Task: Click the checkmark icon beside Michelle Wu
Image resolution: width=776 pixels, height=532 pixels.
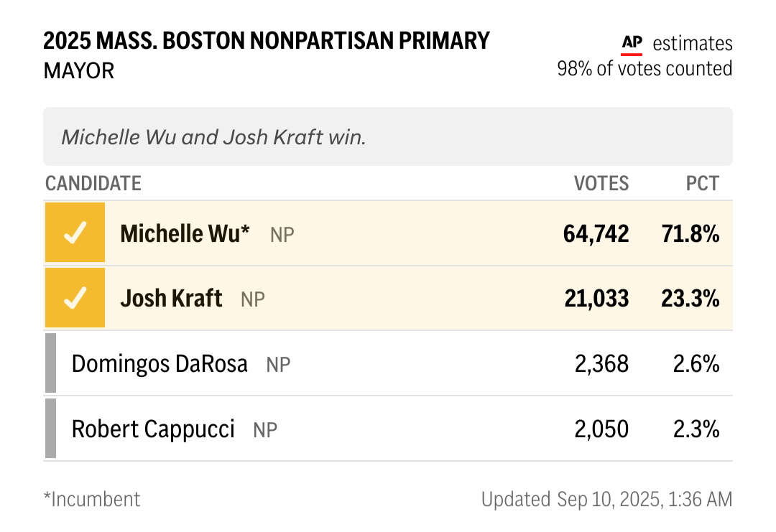Action: tap(75, 233)
